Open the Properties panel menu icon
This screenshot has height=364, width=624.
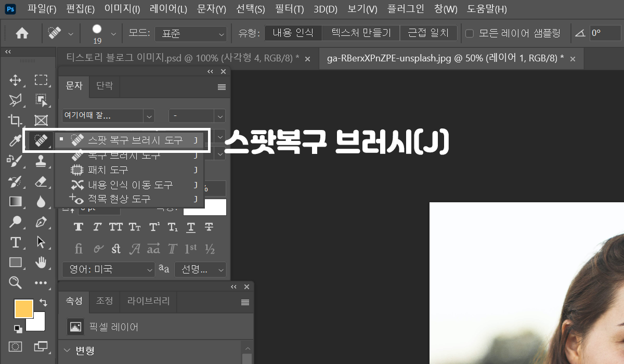[245, 302]
